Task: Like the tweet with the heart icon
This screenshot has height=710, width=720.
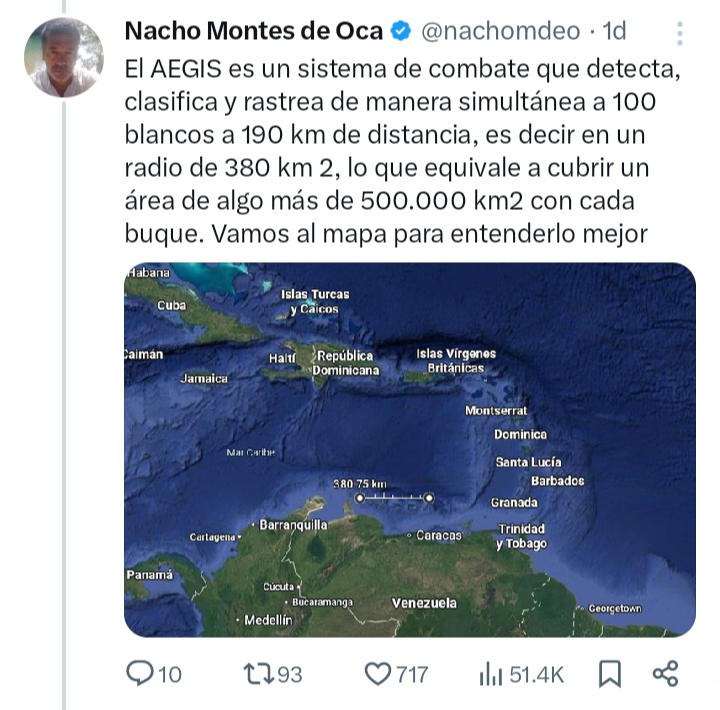Action: [377, 674]
